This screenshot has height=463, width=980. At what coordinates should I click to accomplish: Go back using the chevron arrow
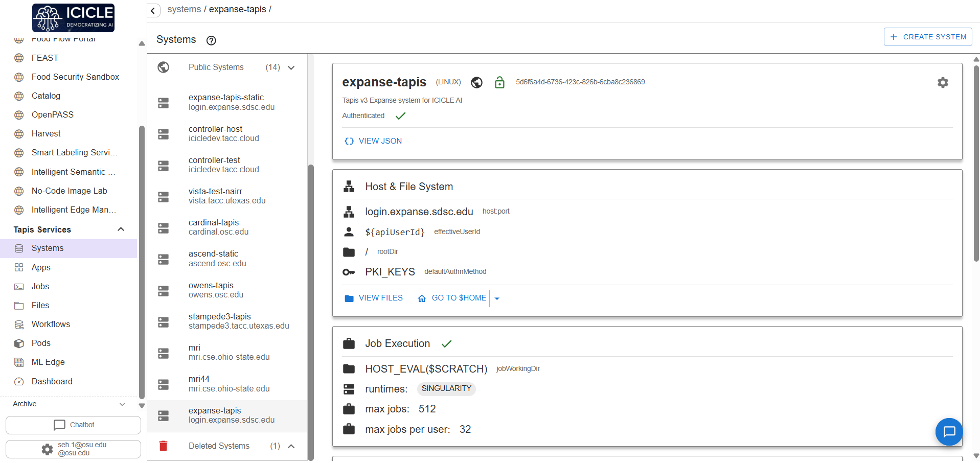click(153, 10)
